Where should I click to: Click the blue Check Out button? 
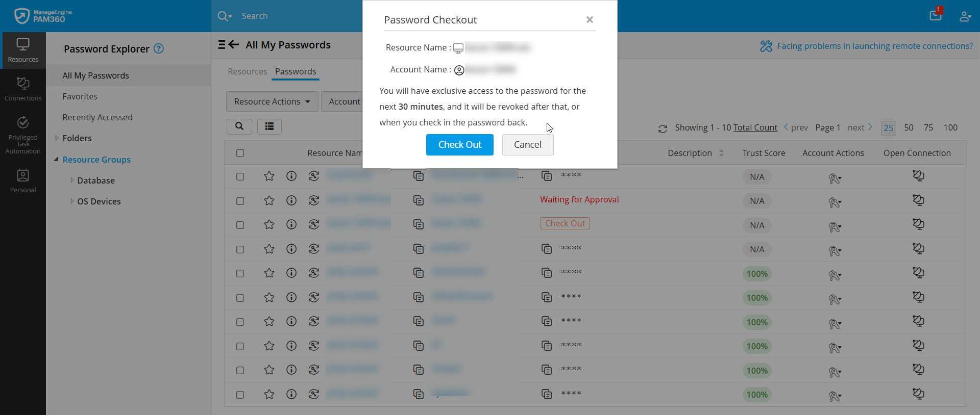459,145
